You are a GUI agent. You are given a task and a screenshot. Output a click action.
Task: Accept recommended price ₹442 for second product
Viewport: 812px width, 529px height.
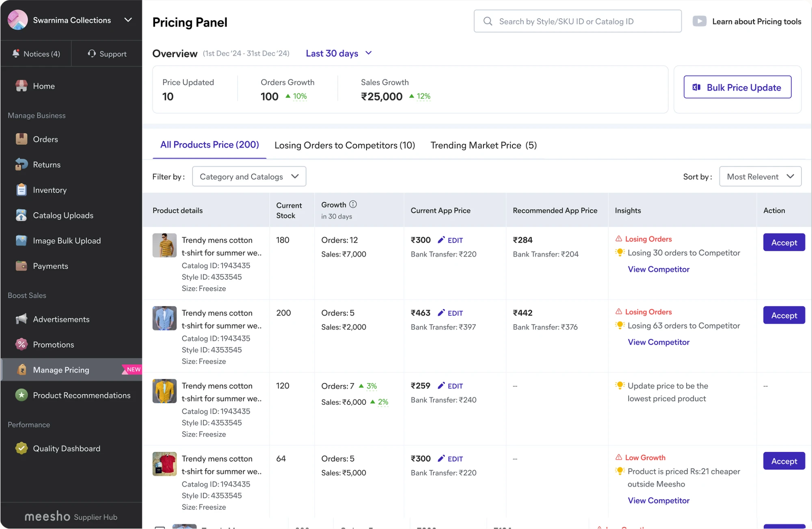784,315
